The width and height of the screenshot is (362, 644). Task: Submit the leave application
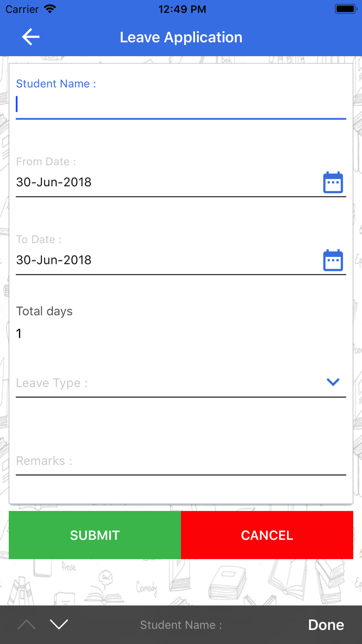click(x=95, y=535)
